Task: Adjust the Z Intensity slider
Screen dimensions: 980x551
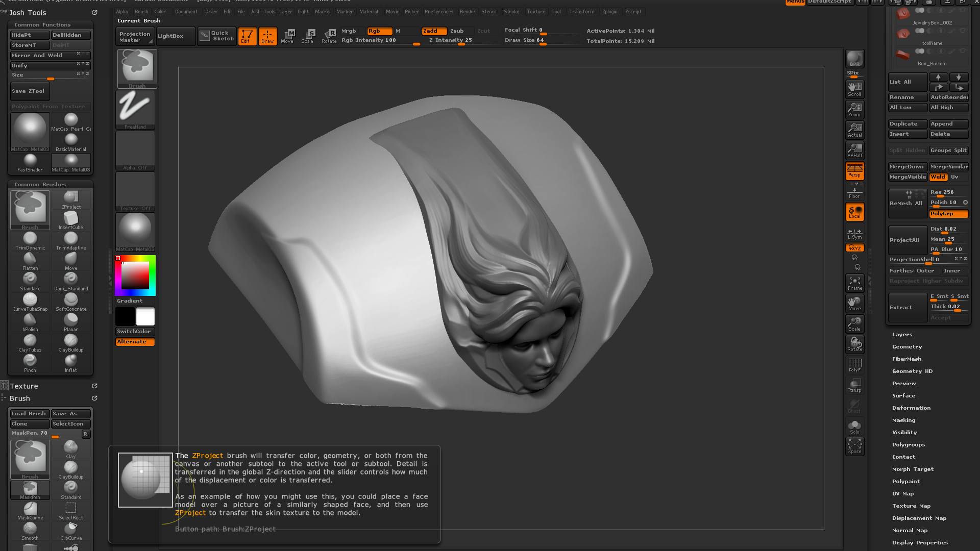Action: pos(462,41)
